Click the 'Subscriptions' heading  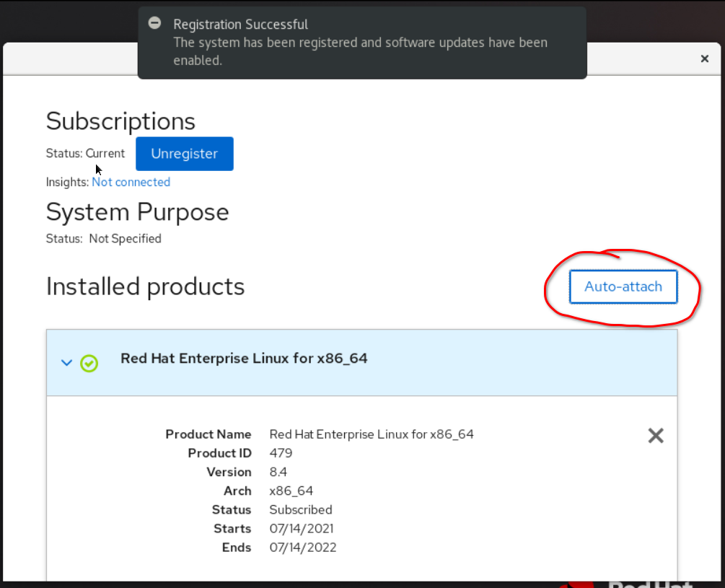click(x=120, y=121)
